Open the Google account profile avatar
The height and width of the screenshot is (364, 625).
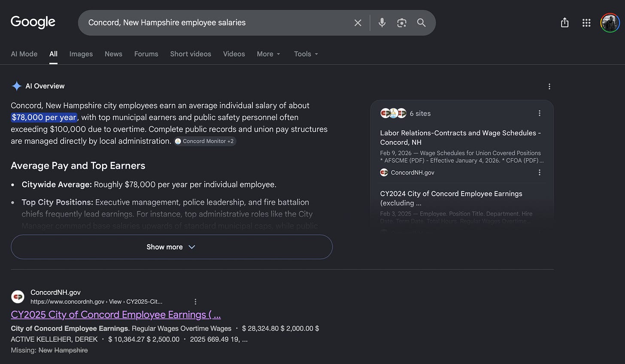(610, 23)
